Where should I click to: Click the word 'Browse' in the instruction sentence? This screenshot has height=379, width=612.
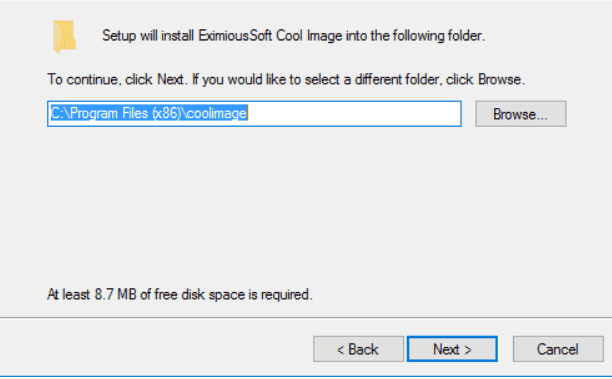click(x=499, y=79)
